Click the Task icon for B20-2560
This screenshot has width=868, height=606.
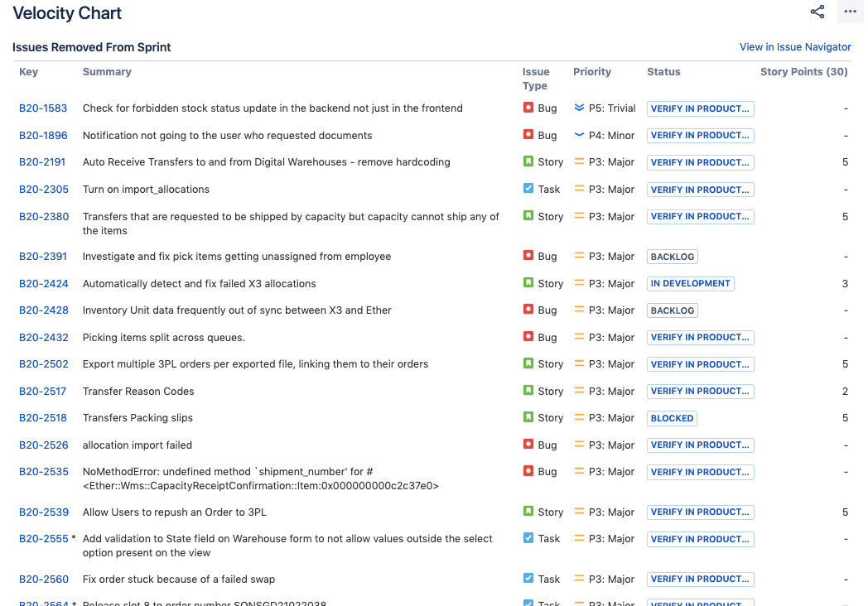pyautogui.click(x=528, y=578)
